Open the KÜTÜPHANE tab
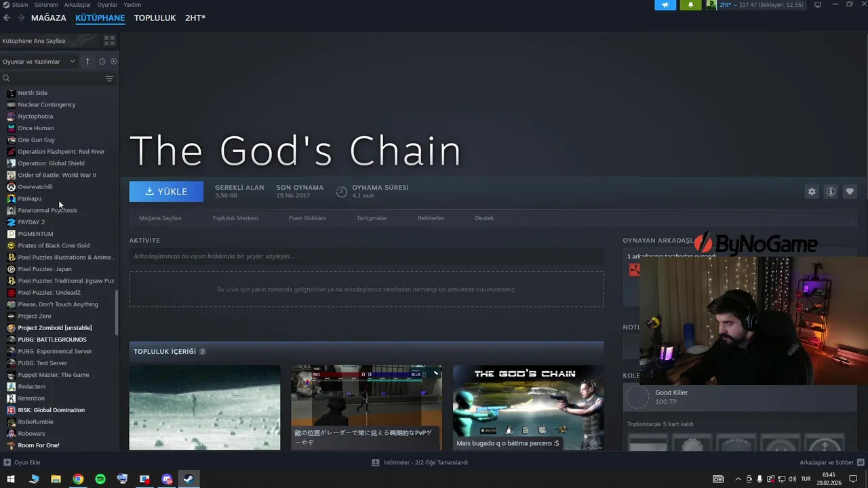This screenshot has width=868, height=488. [100, 18]
